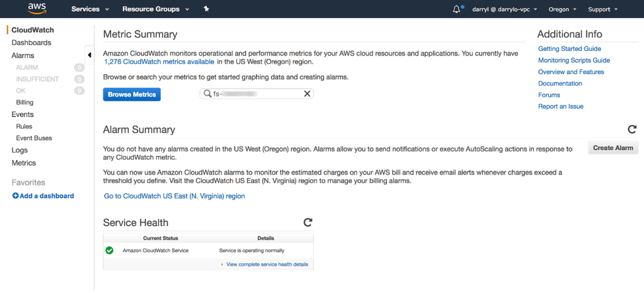Click the Favorites sidebar heading
Screen dimensions: 644x293
click(28, 183)
